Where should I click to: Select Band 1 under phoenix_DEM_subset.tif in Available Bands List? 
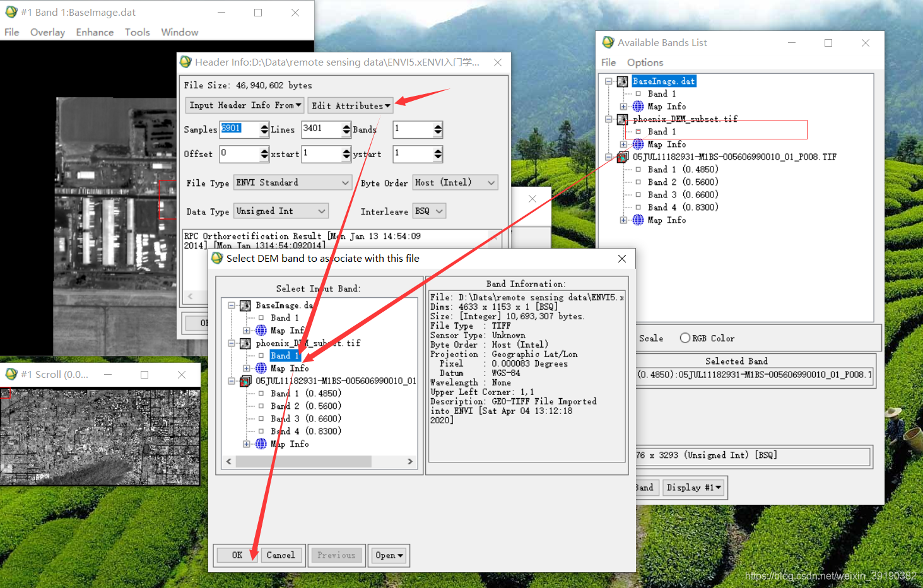point(661,132)
